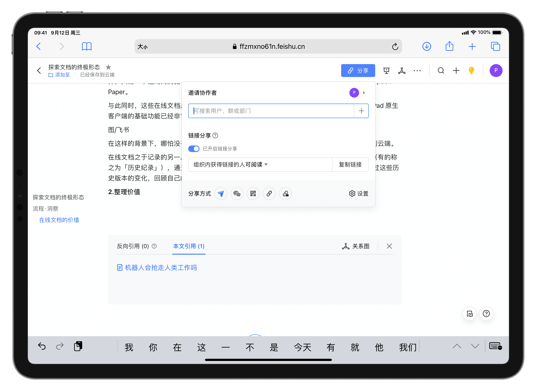Image resolution: width=537 pixels, height=392 pixels.
Task: Open 链接分享 help question mark
Action: [215, 135]
